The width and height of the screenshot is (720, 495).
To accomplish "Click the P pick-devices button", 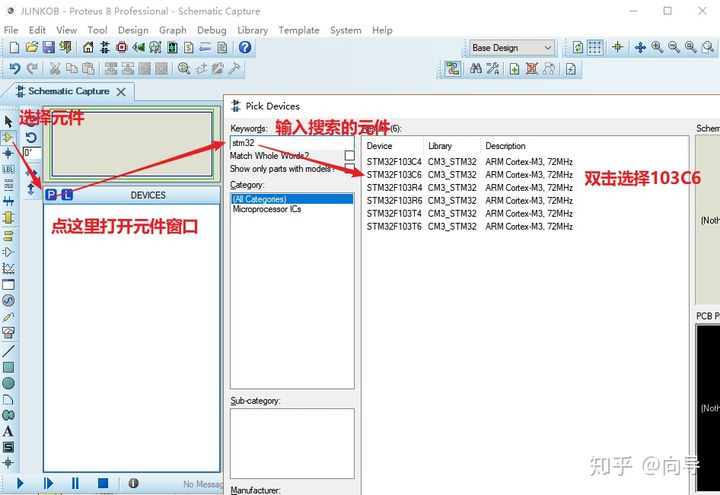I will click(51, 195).
